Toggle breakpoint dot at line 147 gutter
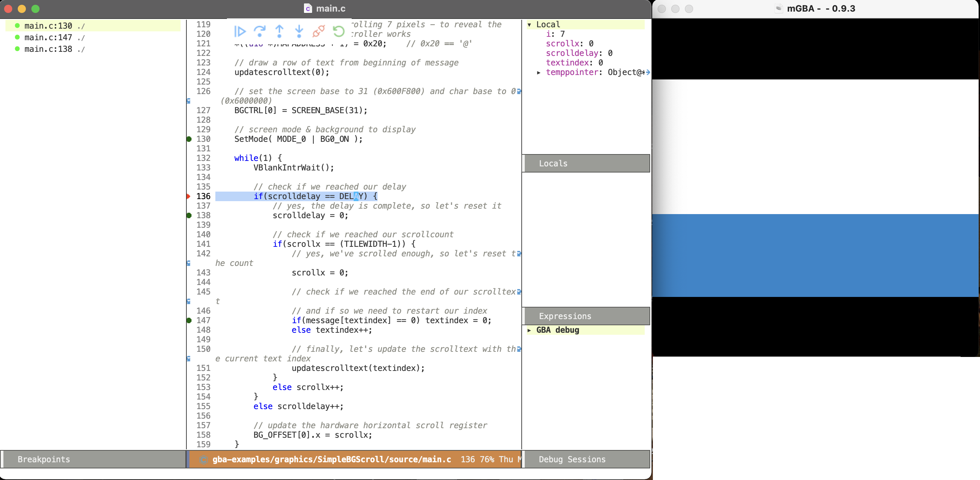This screenshot has height=480, width=980. tap(189, 320)
